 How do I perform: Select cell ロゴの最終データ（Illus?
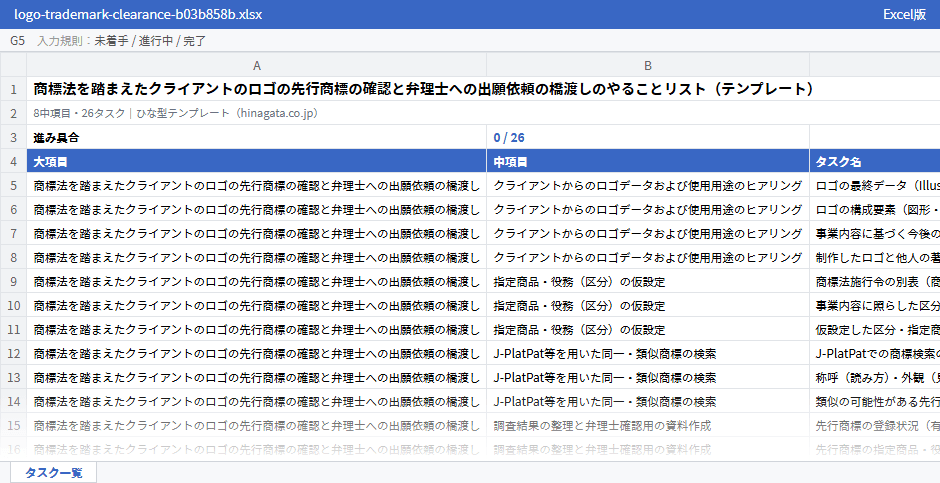tap(875, 185)
